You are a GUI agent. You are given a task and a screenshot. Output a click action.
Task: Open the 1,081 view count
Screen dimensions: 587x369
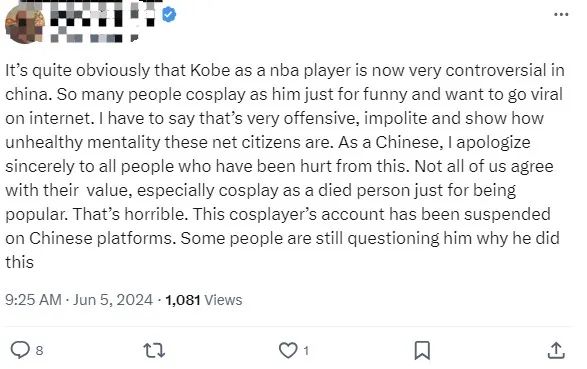pos(183,300)
